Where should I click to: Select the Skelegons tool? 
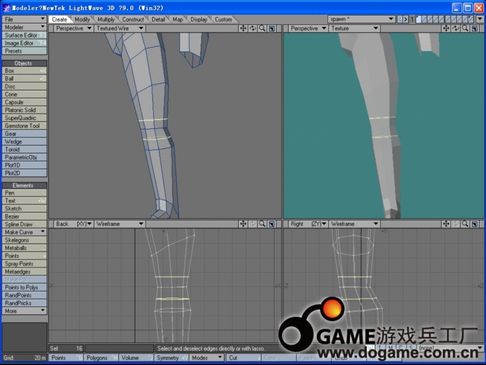(24, 240)
